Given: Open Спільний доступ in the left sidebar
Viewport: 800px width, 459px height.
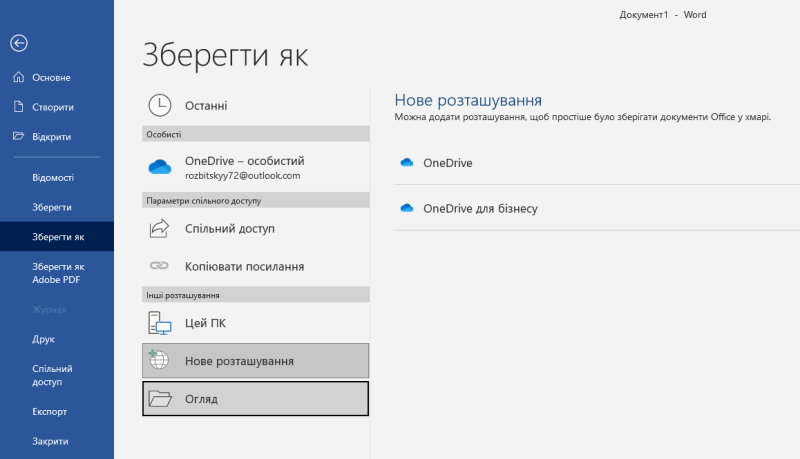Looking at the screenshot, I should click(x=52, y=375).
